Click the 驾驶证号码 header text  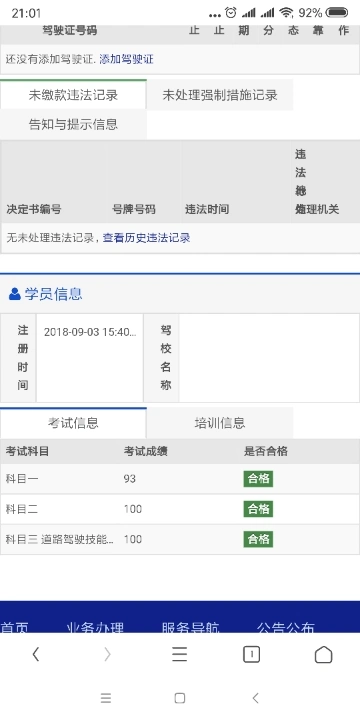(70, 31)
